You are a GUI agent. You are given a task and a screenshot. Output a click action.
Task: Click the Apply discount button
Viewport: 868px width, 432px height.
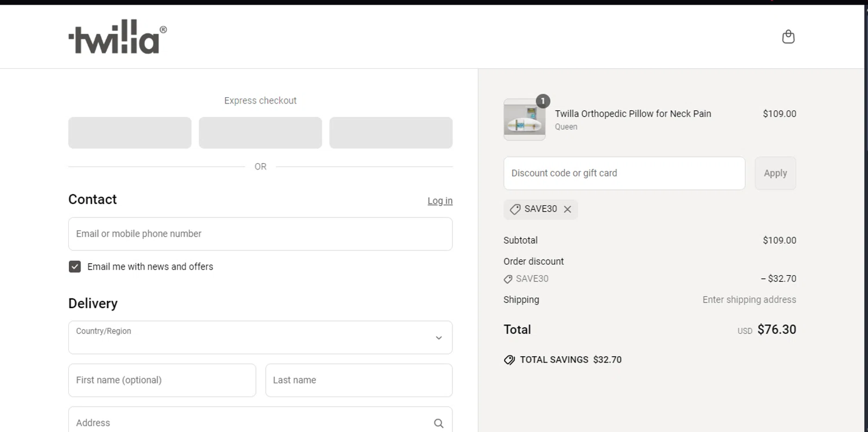(x=775, y=173)
